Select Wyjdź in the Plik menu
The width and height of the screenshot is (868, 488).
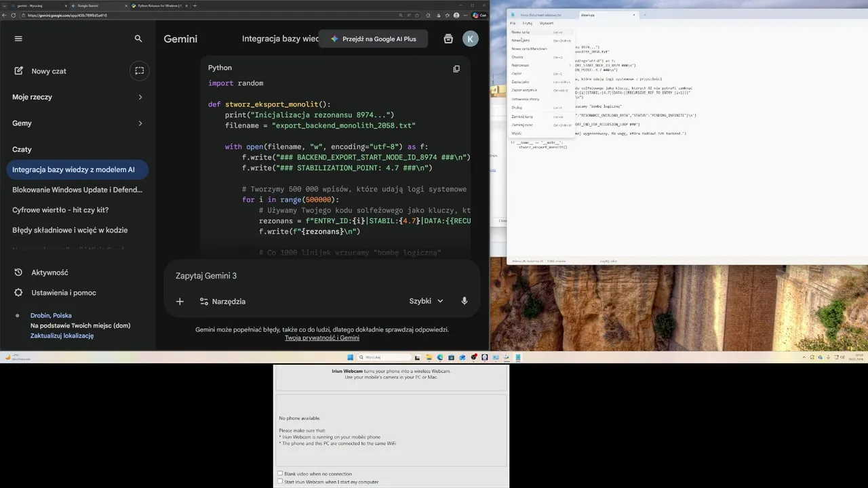(541, 133)
